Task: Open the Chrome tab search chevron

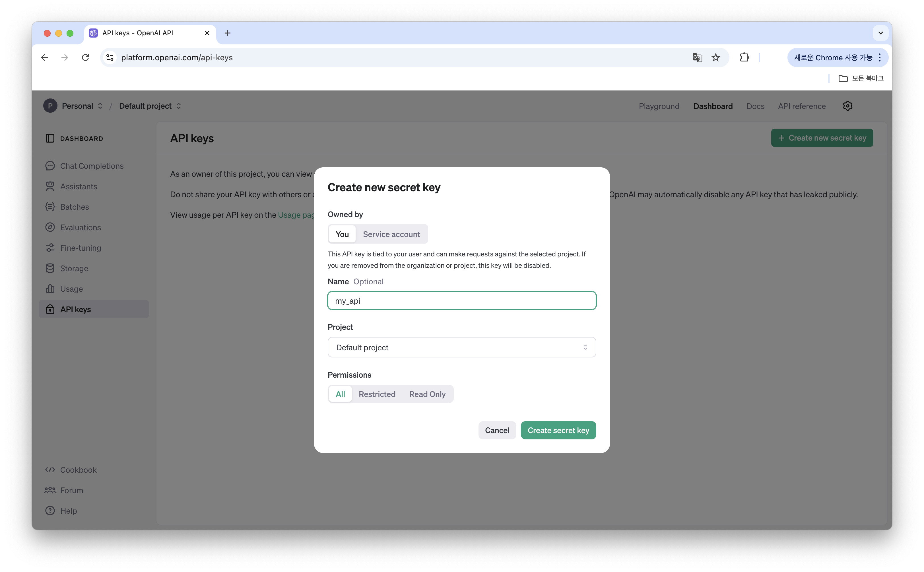Action: coord(880,33)
